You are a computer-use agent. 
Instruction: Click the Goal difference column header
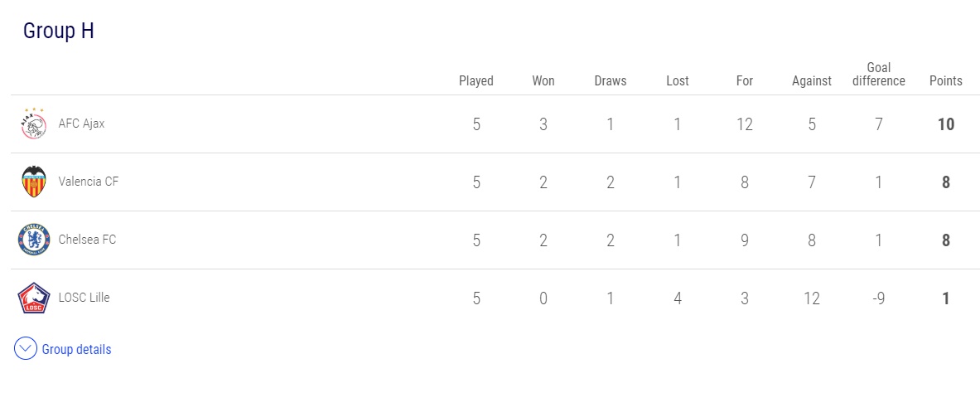879,75
